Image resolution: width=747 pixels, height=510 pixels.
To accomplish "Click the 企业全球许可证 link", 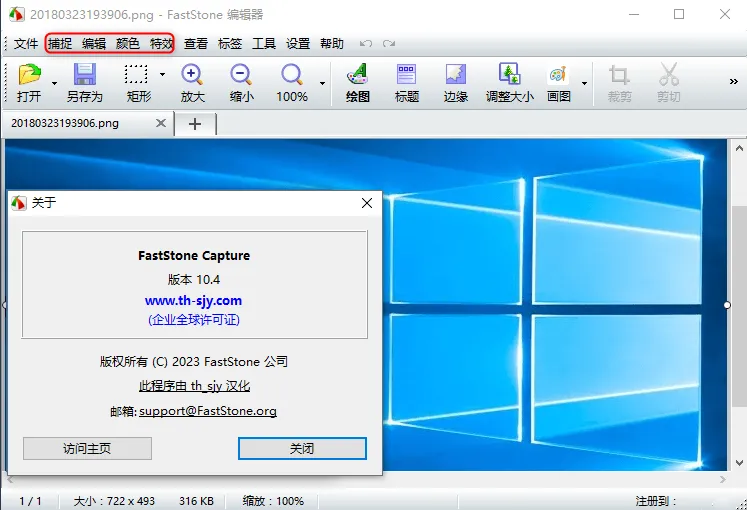I will tap(193, 320).
